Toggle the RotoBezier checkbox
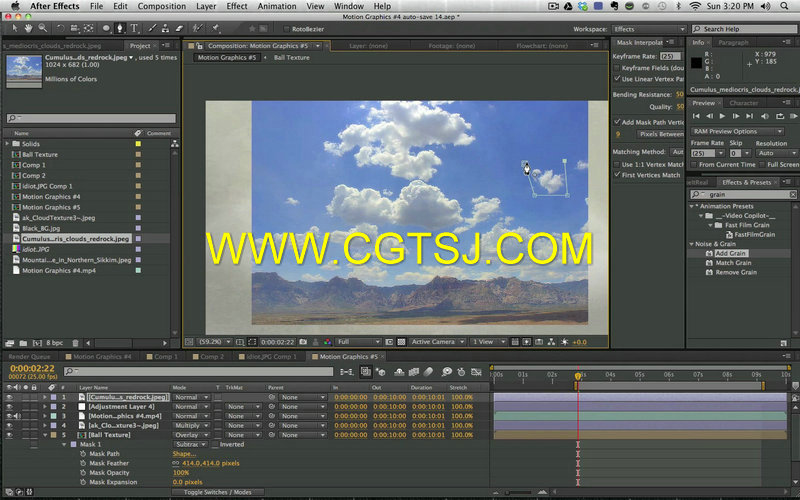Viewport: 800px width, 500px height. pyautogui.click(x=286, y=29)
